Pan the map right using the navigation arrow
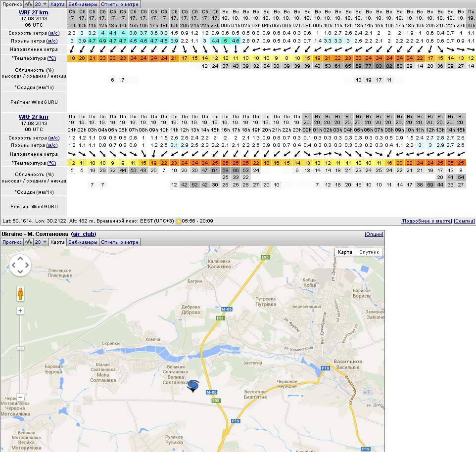This screenshot has width=476, height=452. [x=27, y=266]
